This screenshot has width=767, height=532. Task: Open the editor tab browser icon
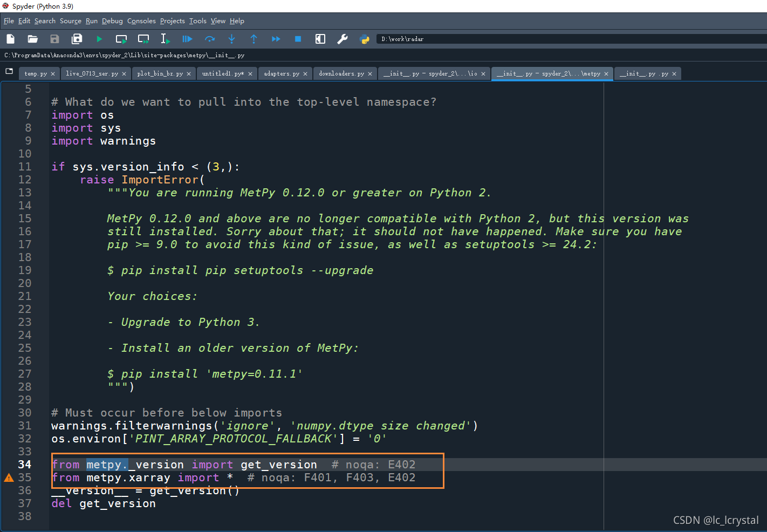[9, 71]
